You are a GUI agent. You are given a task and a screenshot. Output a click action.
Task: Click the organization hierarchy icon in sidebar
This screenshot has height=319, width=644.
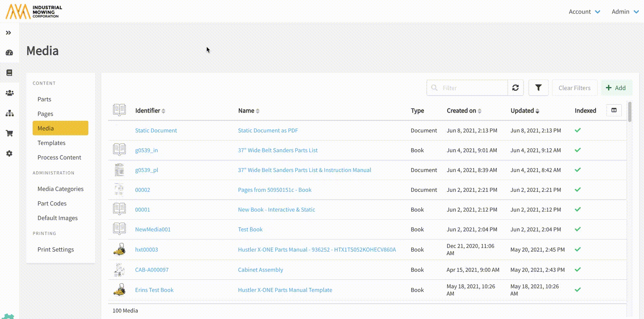[x=9, y=113]
